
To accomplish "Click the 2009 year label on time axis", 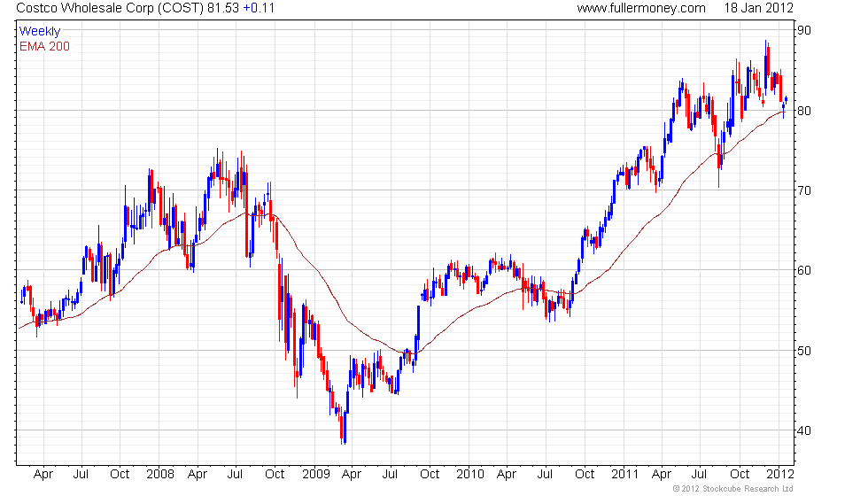I will [315, 474].
